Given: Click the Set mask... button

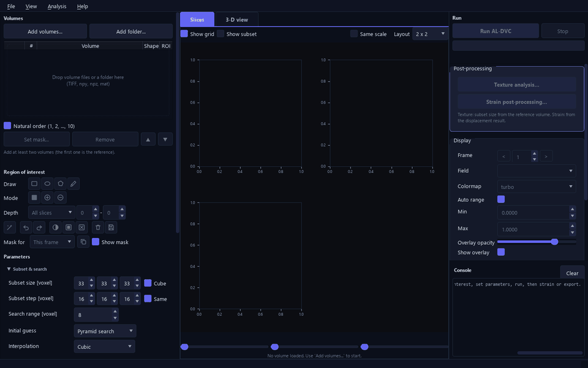Looking at the screenshot, I should 36,139.
